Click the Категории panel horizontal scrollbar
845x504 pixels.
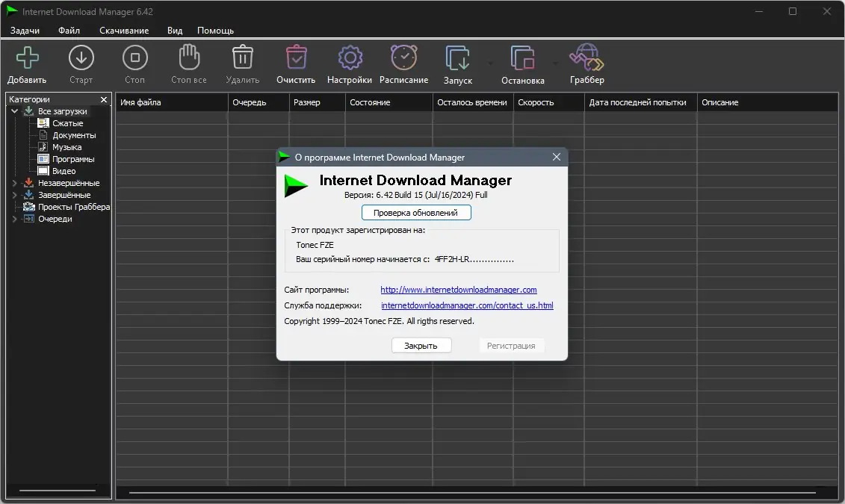(x=57, y=491)
